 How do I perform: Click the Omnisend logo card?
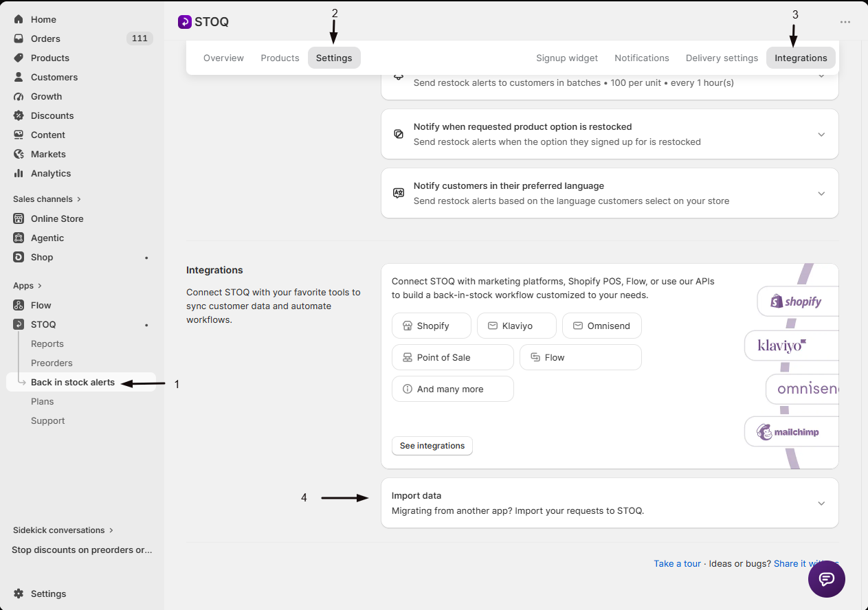803,389
